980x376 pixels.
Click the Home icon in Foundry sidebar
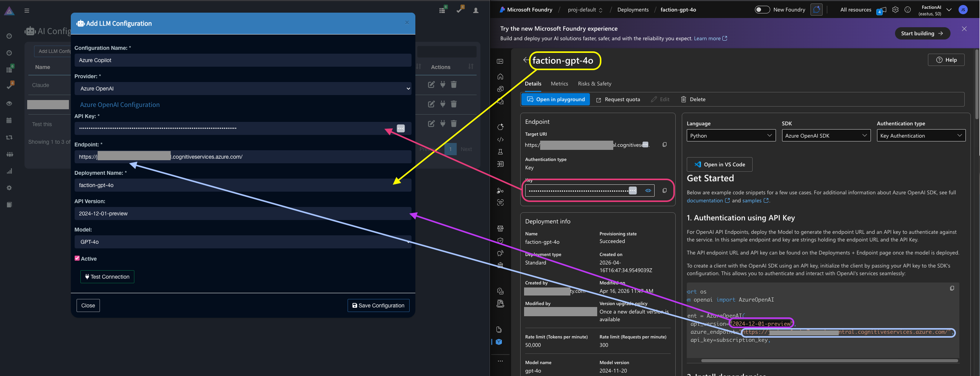(500, 77)
